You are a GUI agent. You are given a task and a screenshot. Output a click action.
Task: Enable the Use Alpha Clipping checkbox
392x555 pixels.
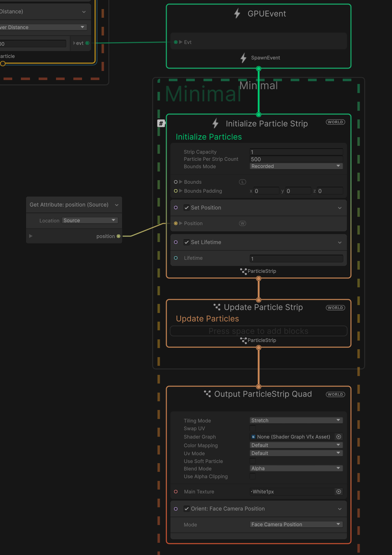(252, 477)
